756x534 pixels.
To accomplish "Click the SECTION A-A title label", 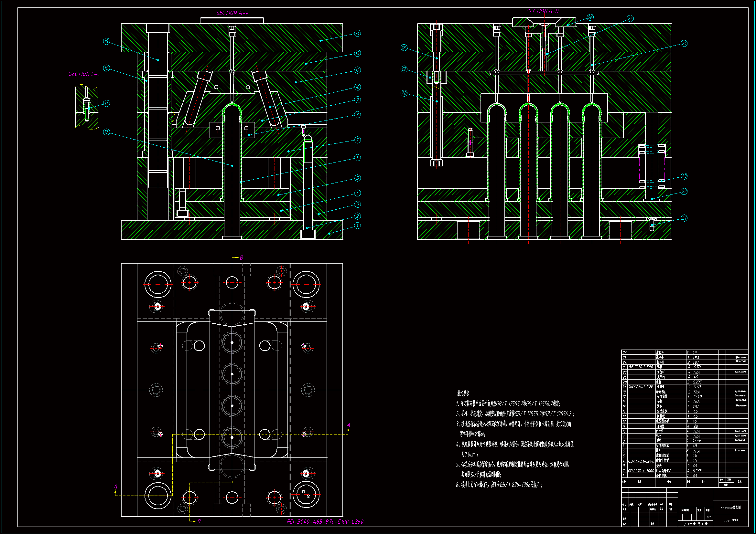I will tap(232, 13).
